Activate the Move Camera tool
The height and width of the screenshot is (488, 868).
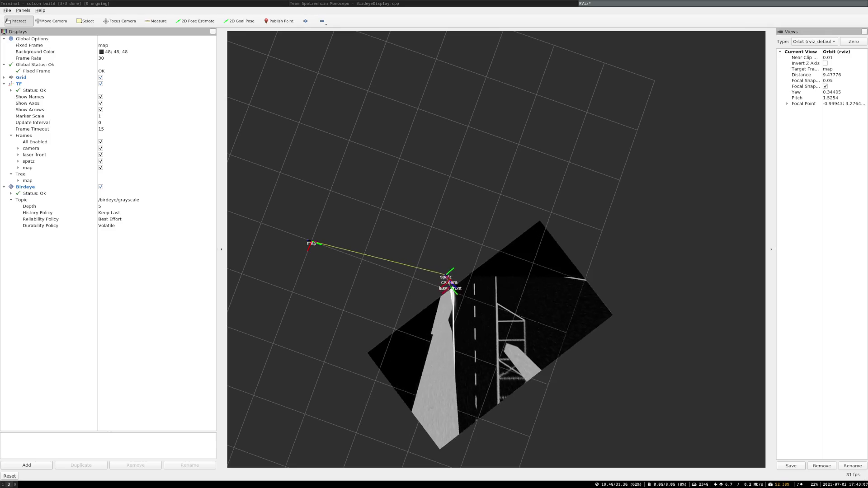coord(51,21)
